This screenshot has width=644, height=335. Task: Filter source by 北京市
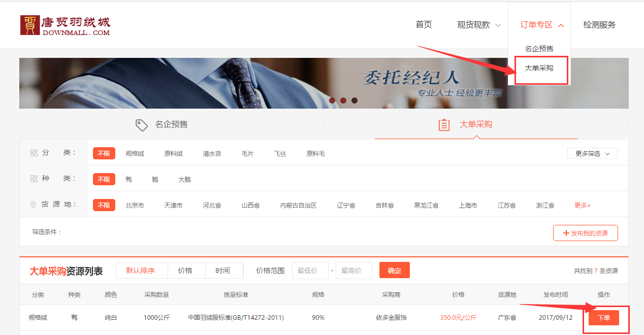(x=135, y=205)
